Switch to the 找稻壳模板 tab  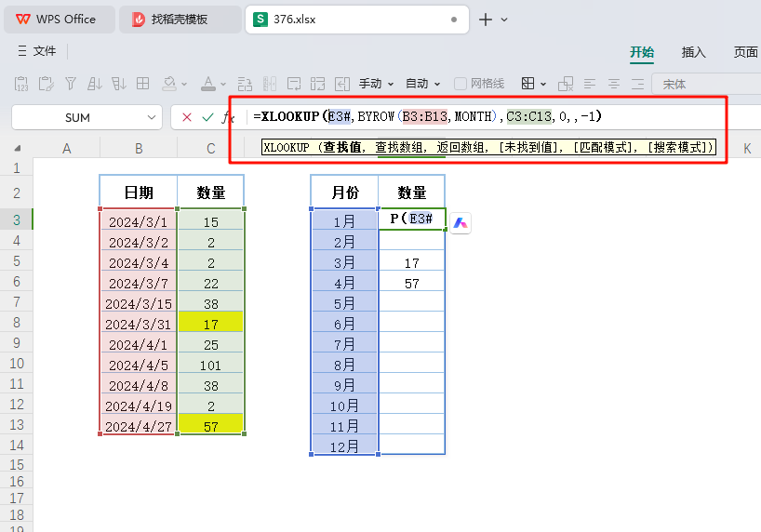click(x=180, y=20)
